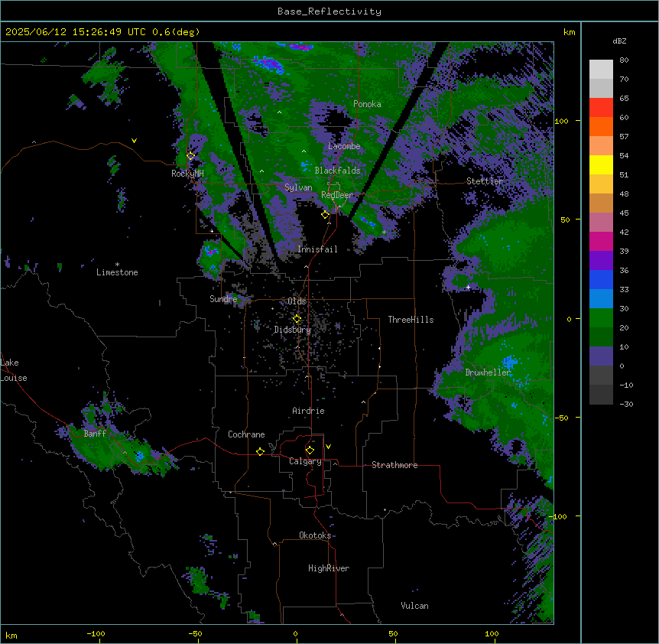The height and width of the screenshot is (644, 659).
Task: Select the Limestone label
Action: pos(117,272)
